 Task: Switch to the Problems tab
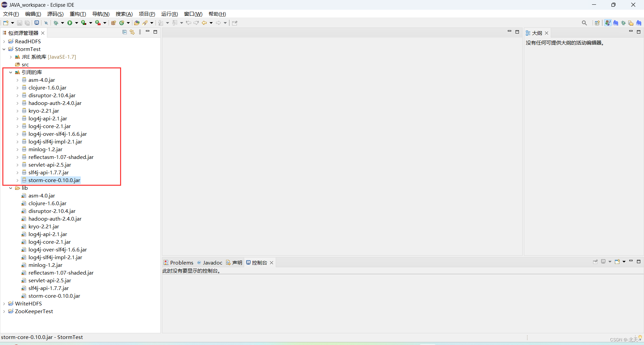(x=178, y=263)
